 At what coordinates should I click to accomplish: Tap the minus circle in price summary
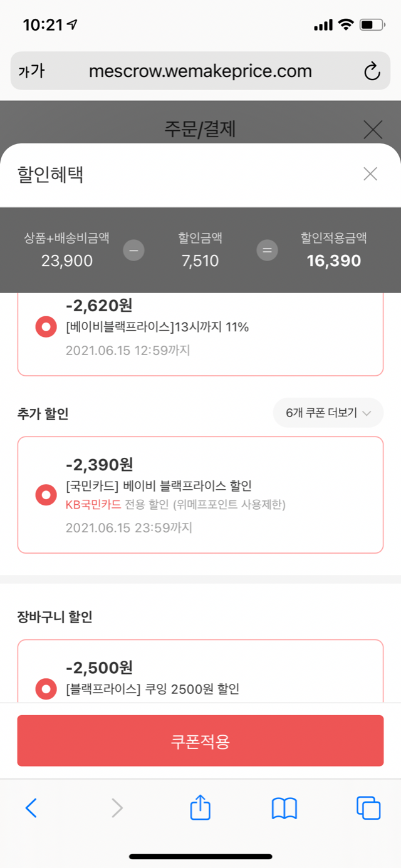(133, 251)
